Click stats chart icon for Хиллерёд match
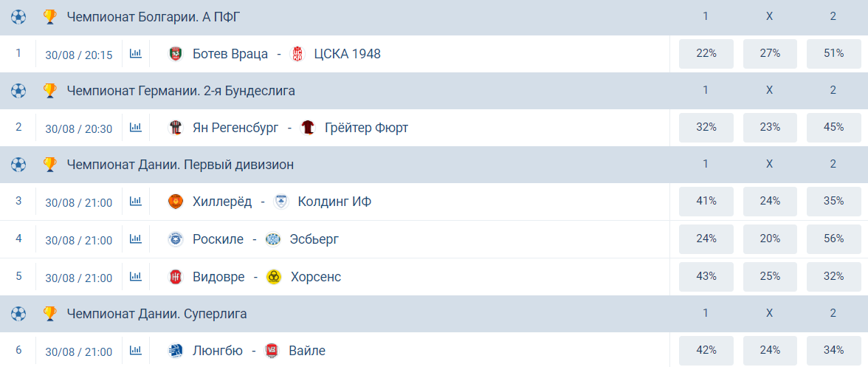 135,202
